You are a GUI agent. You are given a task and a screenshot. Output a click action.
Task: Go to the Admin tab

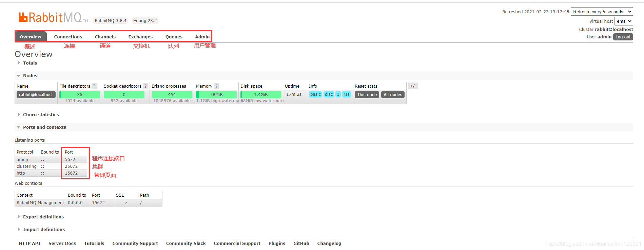[x=202, y=37]
